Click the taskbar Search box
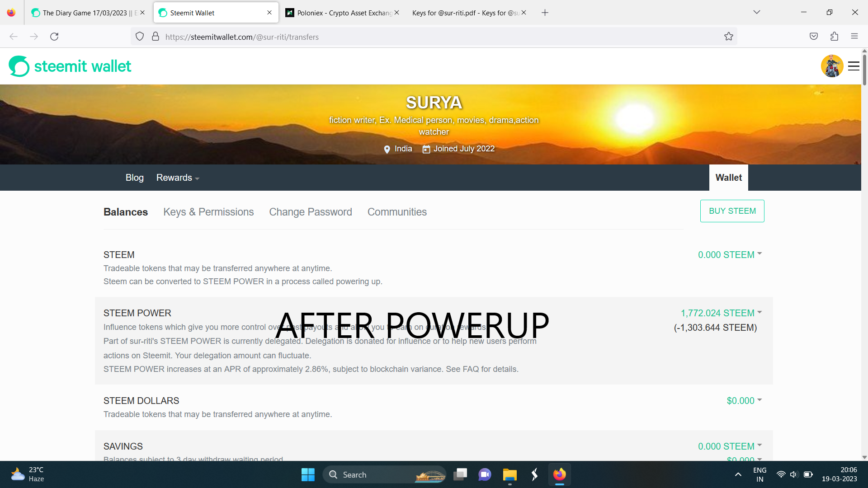 [384, 474]
